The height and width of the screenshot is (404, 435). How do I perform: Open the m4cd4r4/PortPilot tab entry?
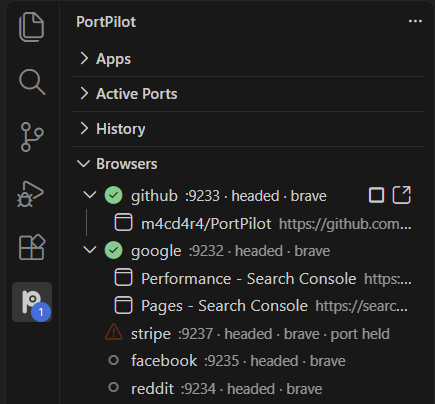[247, 223]
